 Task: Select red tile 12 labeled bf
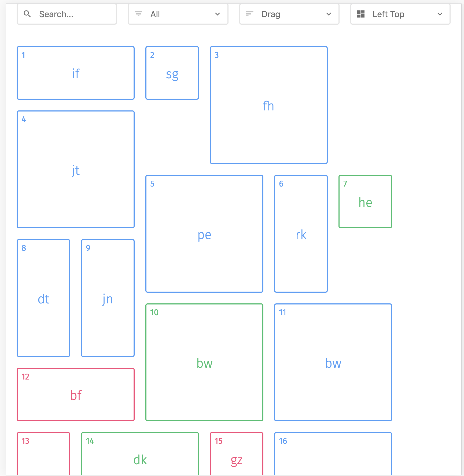point(76,395)
